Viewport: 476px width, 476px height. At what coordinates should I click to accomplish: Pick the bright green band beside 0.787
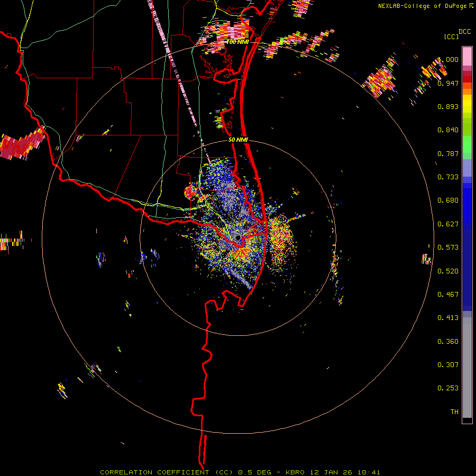tap(467, 147)
